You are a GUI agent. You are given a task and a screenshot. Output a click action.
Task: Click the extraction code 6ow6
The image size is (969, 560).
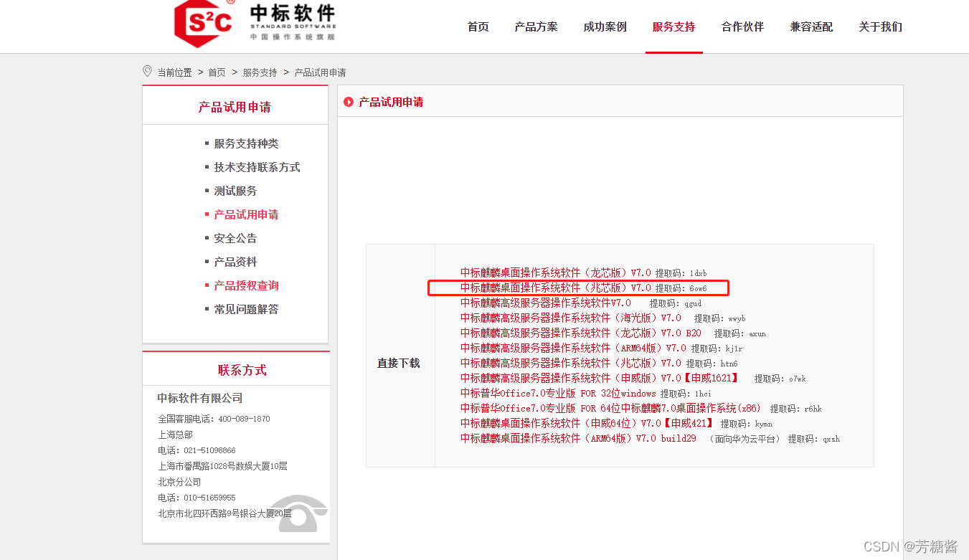point(698,289)
